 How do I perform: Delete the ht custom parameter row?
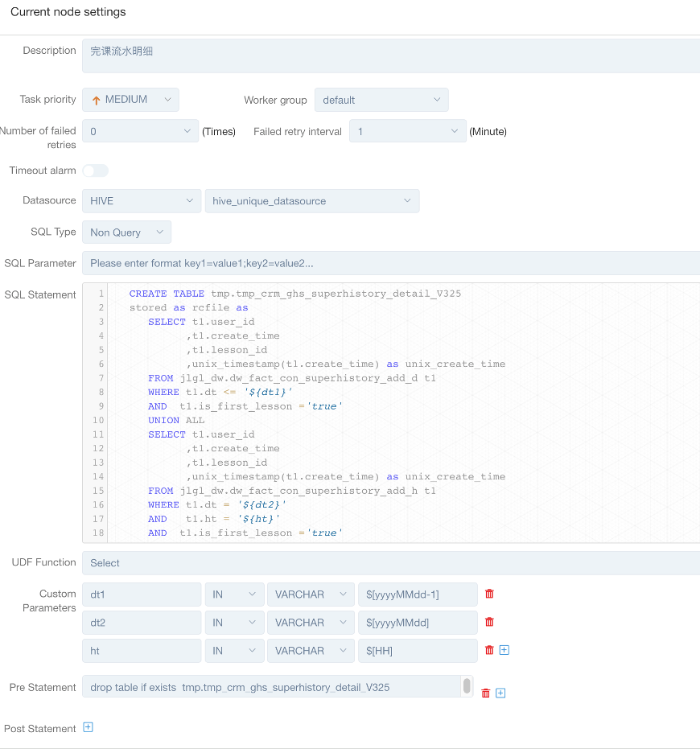pyautogui.click(x=489, y=650)
